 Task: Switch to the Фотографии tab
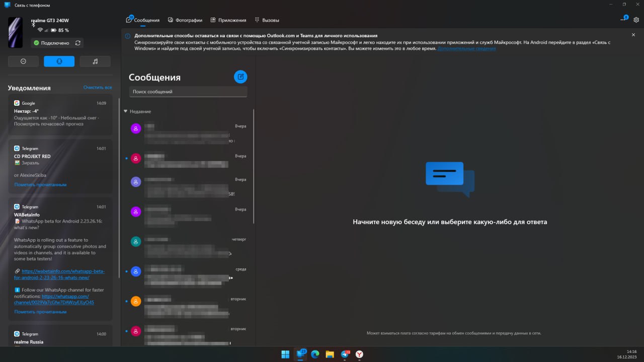(x=185, y=20)
